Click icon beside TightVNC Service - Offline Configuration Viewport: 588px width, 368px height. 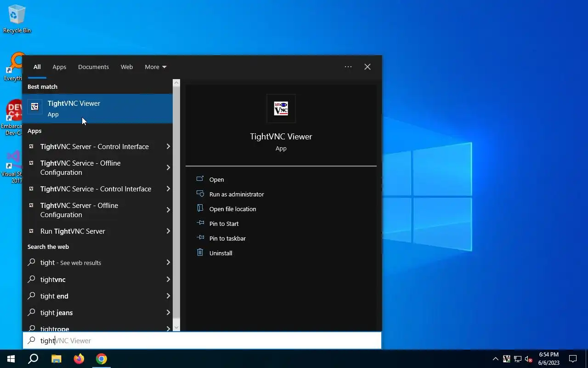coord(31,163)
